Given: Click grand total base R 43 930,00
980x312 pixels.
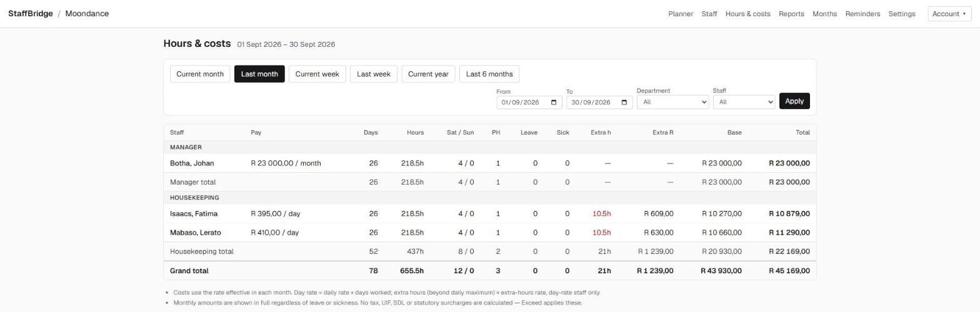Looking at the screenshot, I should click(721, 271).
